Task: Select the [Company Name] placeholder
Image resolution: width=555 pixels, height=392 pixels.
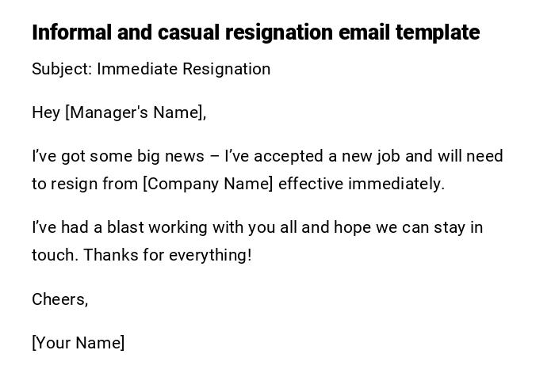Action: [x=208, y=184]
